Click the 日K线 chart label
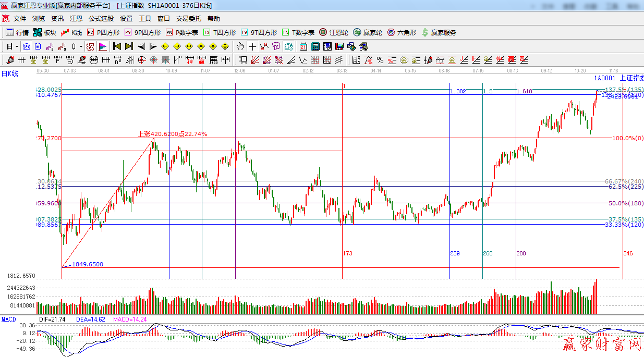Image resolution: width=644 pixels, height=357 pixels. coord(9,74)
